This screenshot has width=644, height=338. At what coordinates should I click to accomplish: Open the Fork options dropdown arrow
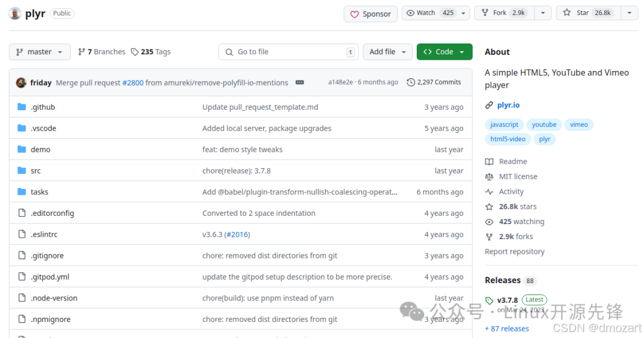click(543, 13)
